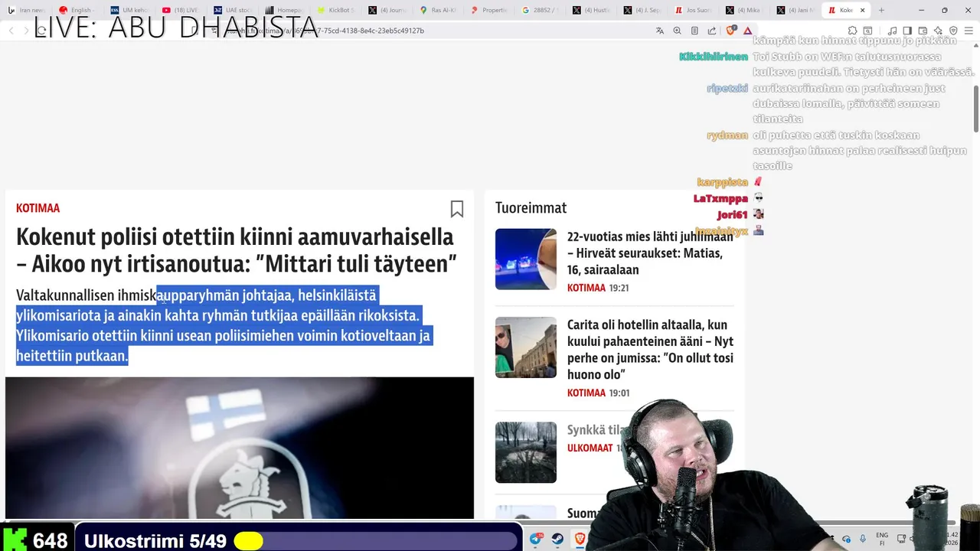Click chat username ripetzki
This screenshot has height=551, width=980.
tap(727, 88)
